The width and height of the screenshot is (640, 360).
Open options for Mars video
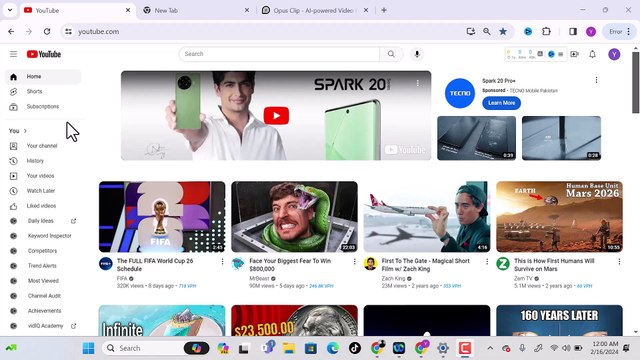[x=619, y=261]
